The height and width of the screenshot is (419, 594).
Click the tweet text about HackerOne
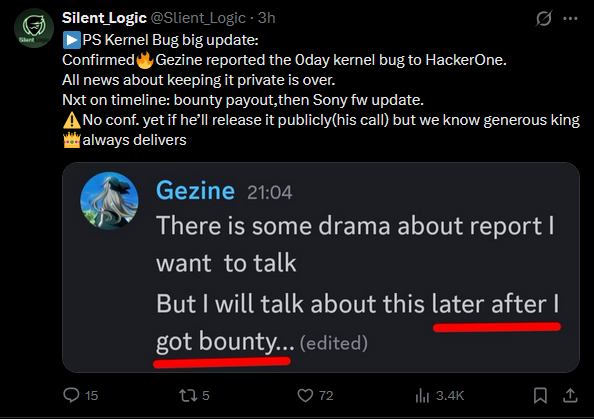pos(284,60)
